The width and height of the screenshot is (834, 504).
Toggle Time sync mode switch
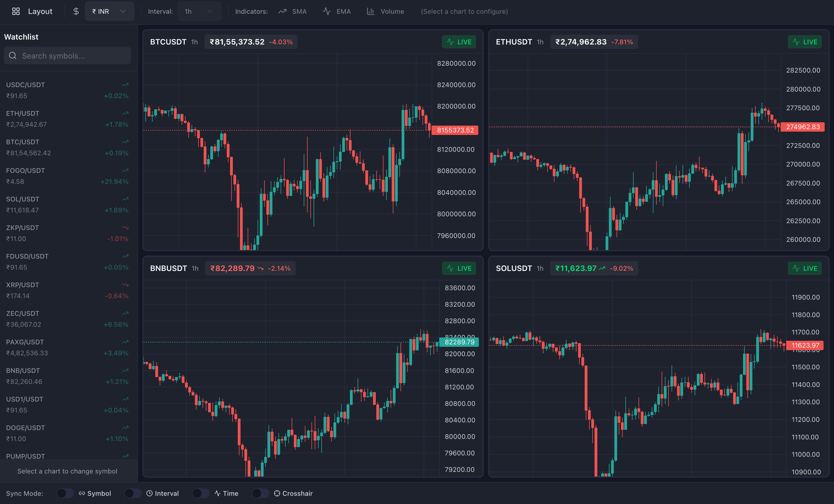(x=200, y=493)
